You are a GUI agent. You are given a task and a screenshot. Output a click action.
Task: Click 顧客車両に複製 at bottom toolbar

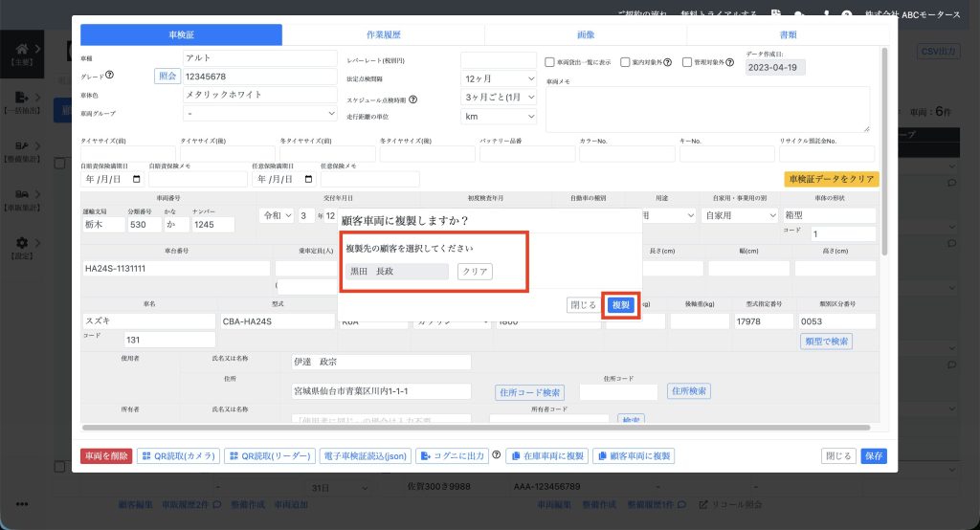[634, 456]
